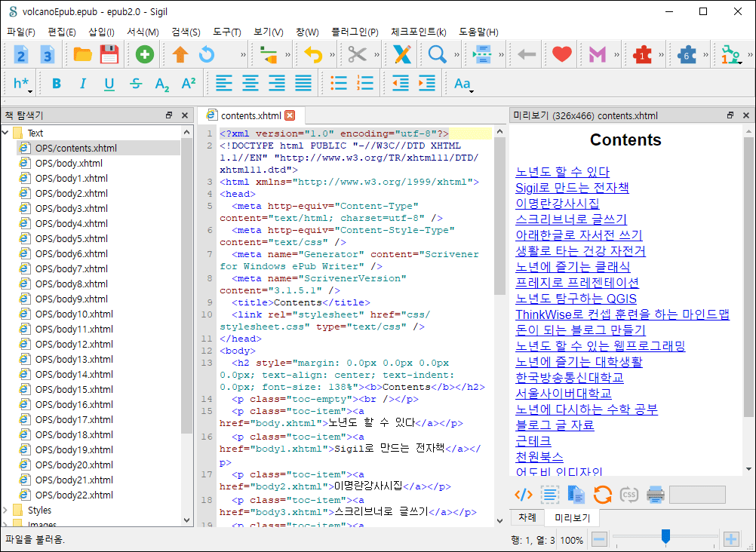The height and width of the screenshot is (552, 756).
Task: Switch to the 차례 tab
Action: point(527,517)
